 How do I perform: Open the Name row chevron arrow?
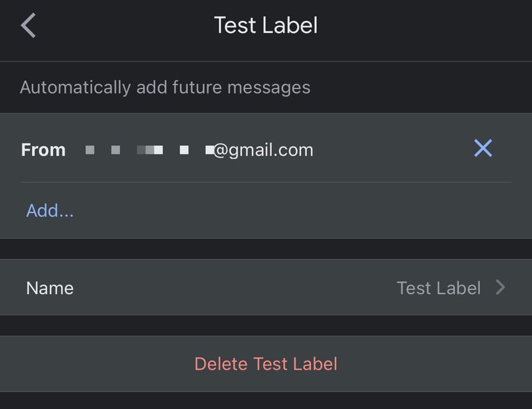click(x=500, y=287)
